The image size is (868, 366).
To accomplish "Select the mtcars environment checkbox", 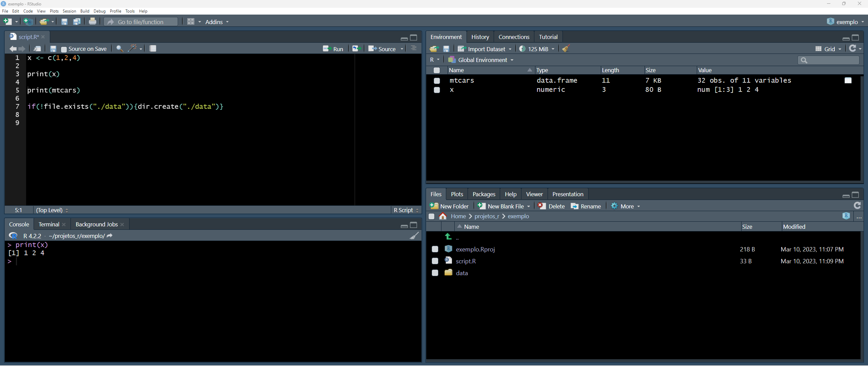I will (x=437, y=81).
